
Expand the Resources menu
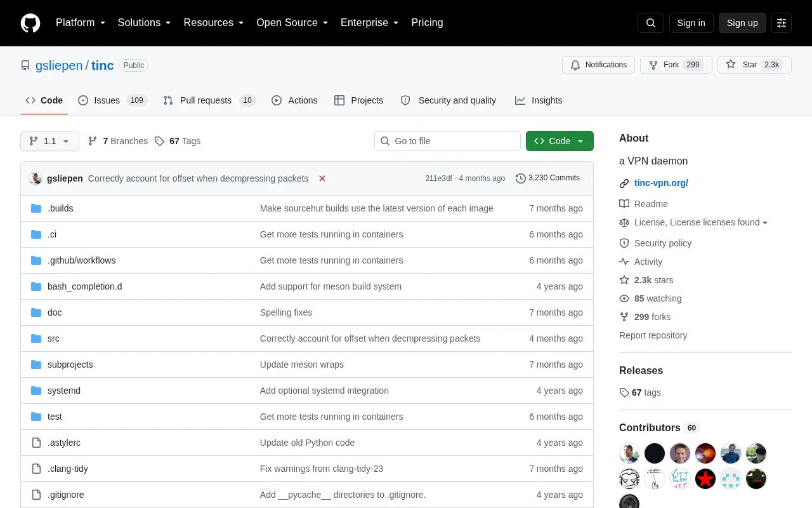(x=214, y=23)
